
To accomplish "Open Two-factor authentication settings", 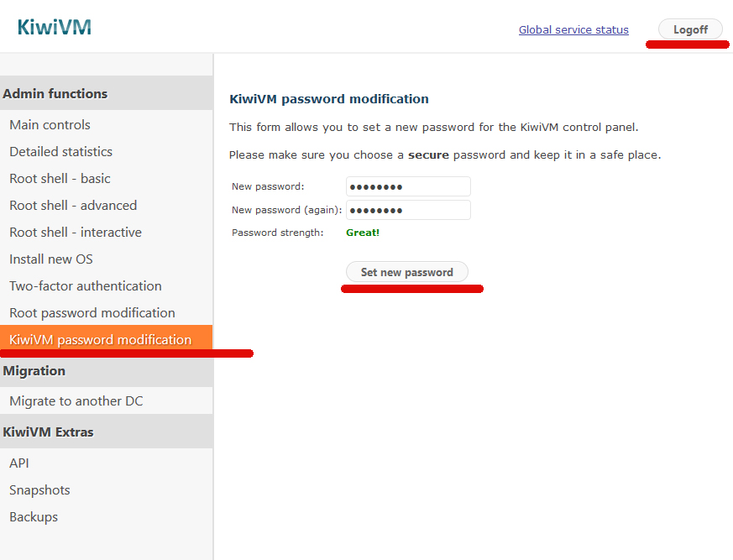I will click(86, 286).
